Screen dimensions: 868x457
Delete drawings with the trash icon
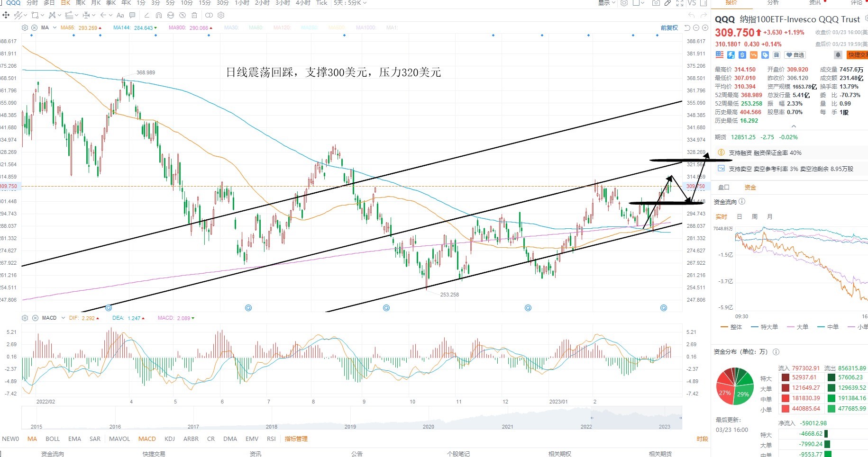pos(194,15)
